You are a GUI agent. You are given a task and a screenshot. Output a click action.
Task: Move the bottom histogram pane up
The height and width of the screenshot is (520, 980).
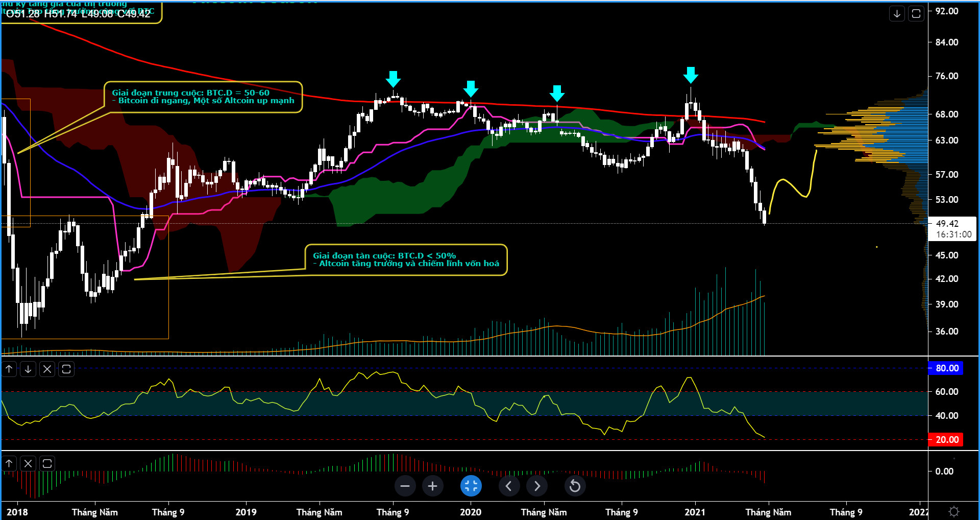[x=9, y=463]
